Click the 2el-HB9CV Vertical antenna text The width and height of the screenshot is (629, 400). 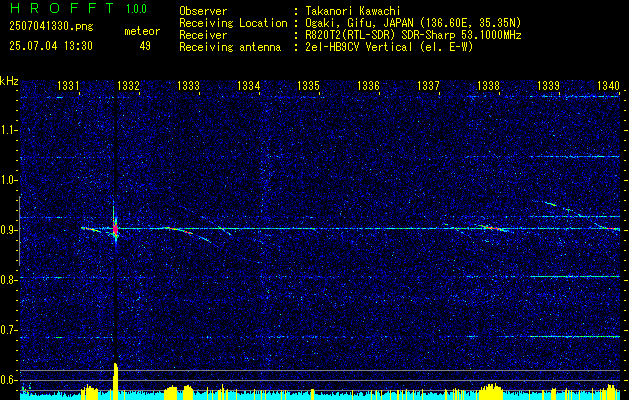[389, 47]
